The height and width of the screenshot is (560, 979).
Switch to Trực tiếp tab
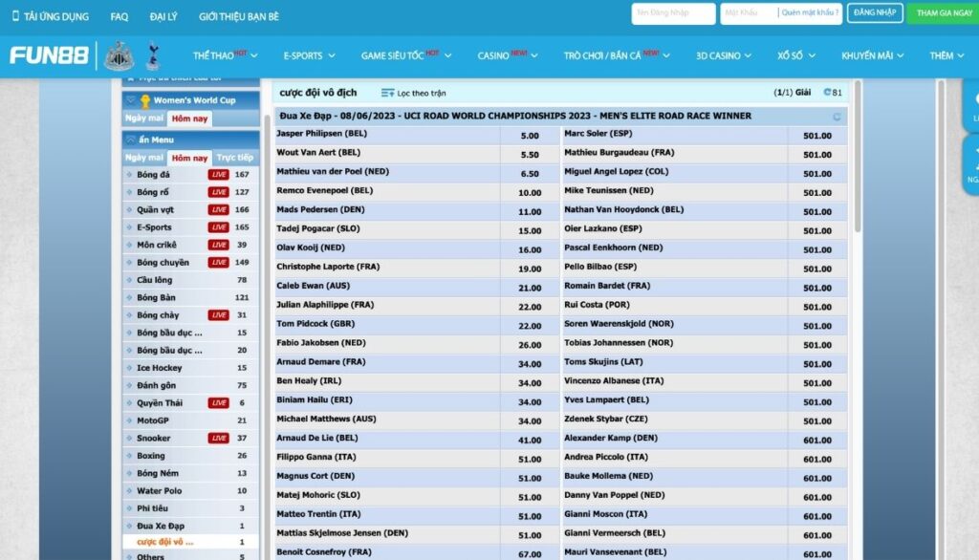(x=235, y=158)
